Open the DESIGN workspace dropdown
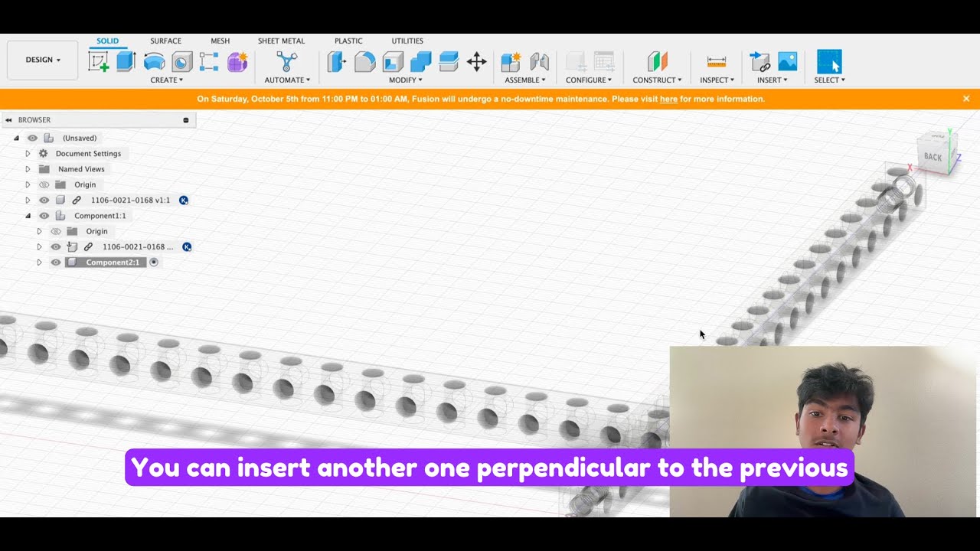980x551 pixels. click(x=43, y=60)
